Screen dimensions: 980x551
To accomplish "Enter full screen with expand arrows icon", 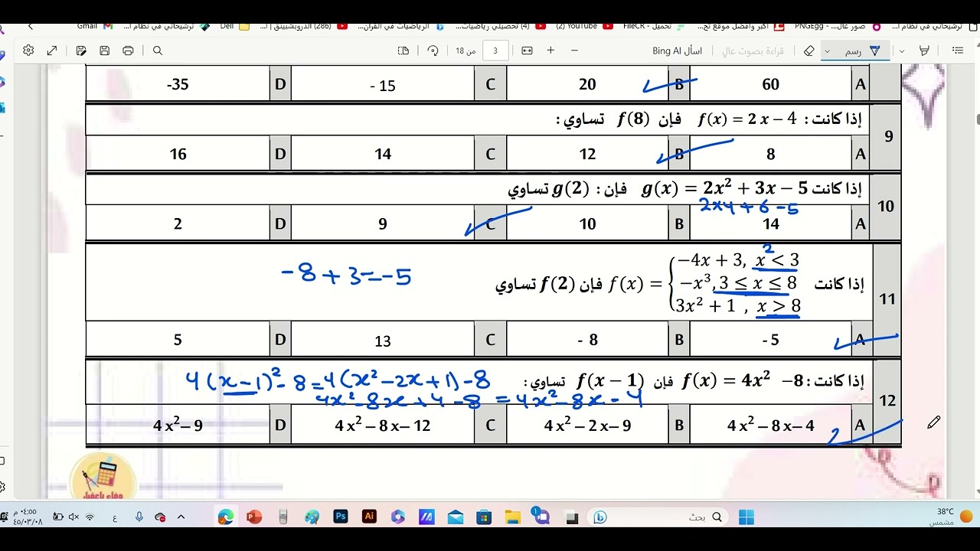I will tap(52, 51).
